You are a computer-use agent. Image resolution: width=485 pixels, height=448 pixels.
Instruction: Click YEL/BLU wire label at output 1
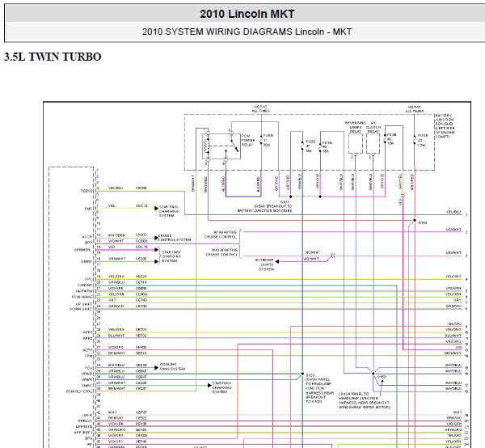453,212
